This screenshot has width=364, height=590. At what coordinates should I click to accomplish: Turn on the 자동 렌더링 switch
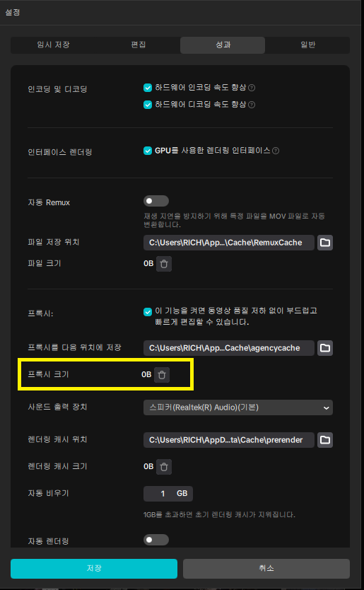(x=156, y=540)
